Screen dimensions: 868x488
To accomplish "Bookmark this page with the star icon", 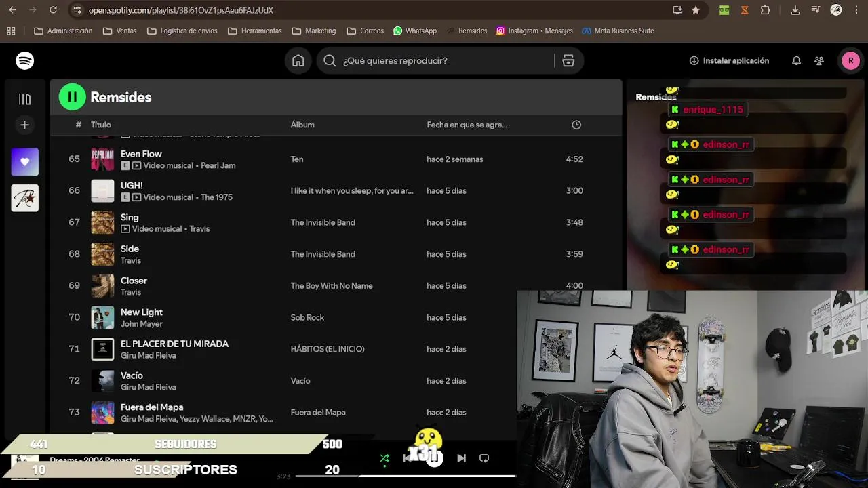I will pos(696,10).
